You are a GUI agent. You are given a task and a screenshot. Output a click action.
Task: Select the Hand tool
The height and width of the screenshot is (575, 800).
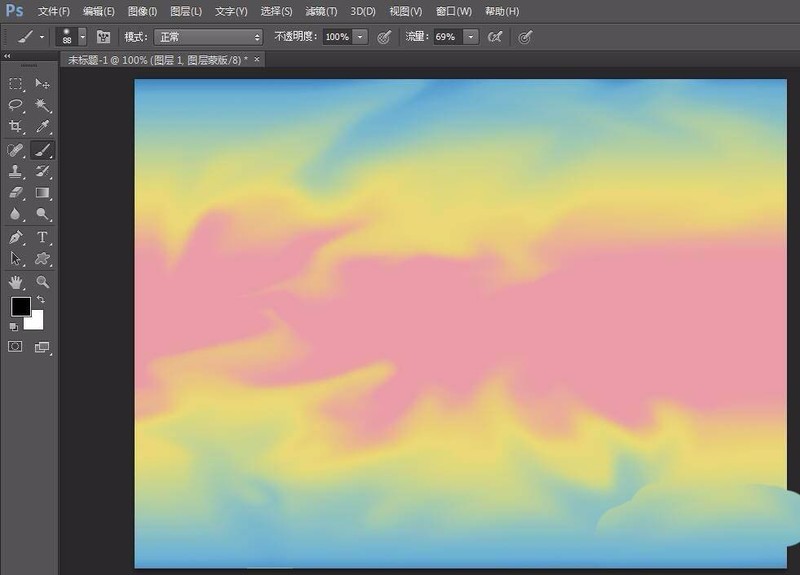click(x=16, y=282)
